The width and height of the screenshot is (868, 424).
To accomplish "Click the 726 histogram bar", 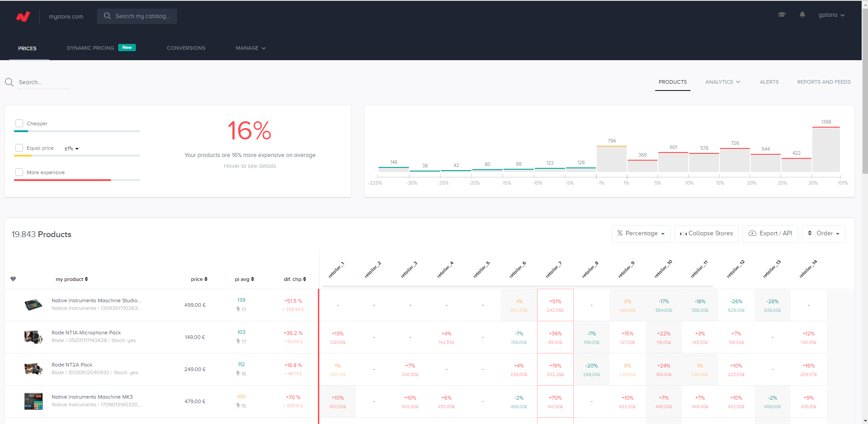I will 735,160.
